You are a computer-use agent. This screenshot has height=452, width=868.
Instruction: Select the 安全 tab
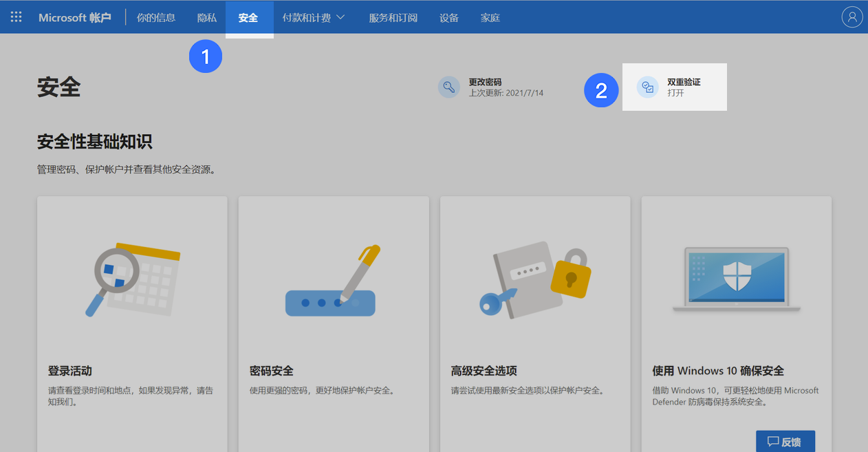[249, 17]
